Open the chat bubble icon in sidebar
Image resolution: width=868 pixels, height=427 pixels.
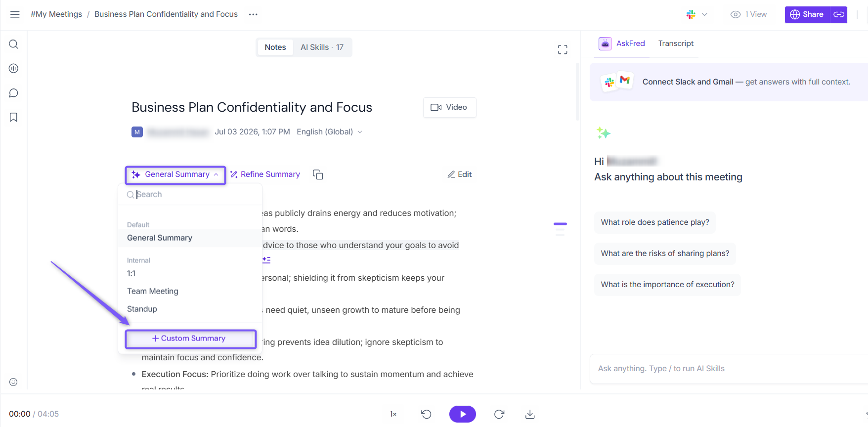14,93
